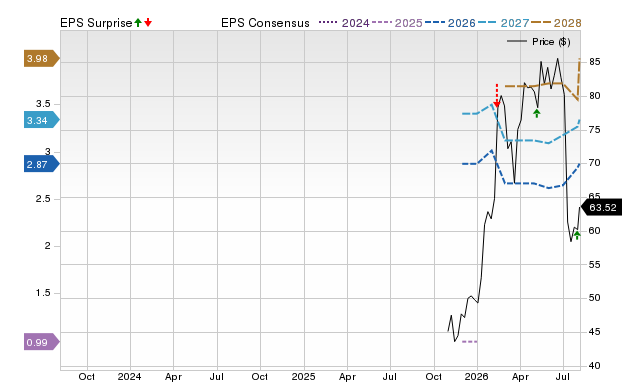Select the 2026 consensus legend entry
The width and height of the screenshot is (640, 382).
click(450, 23)
